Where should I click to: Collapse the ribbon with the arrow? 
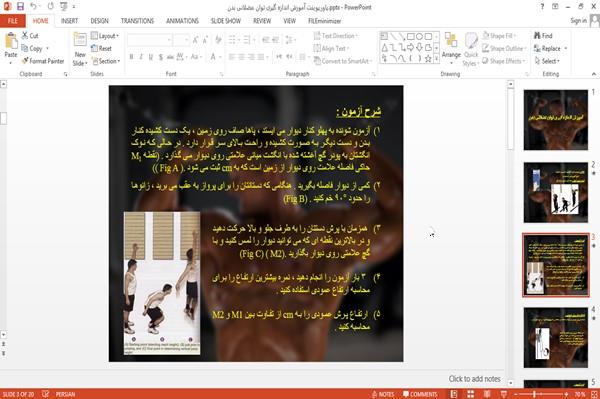(x=594, y=74)
